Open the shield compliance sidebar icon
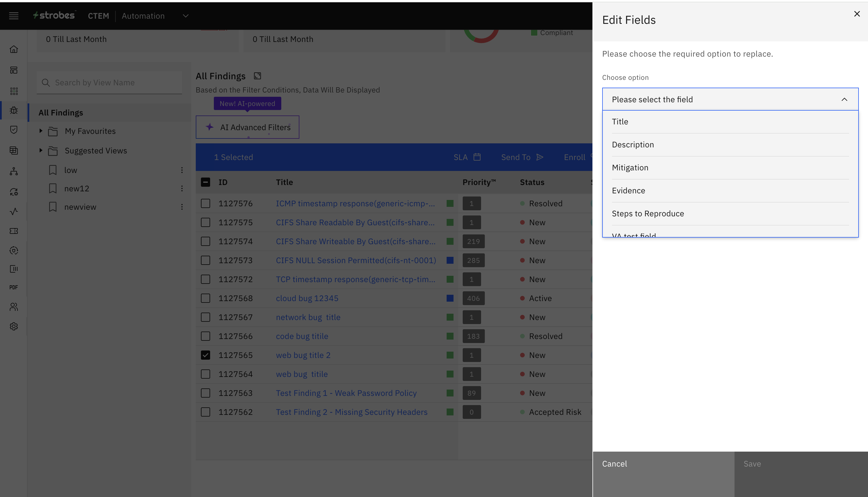This screenshot has width=868, height=497. [x=14, y=130]
